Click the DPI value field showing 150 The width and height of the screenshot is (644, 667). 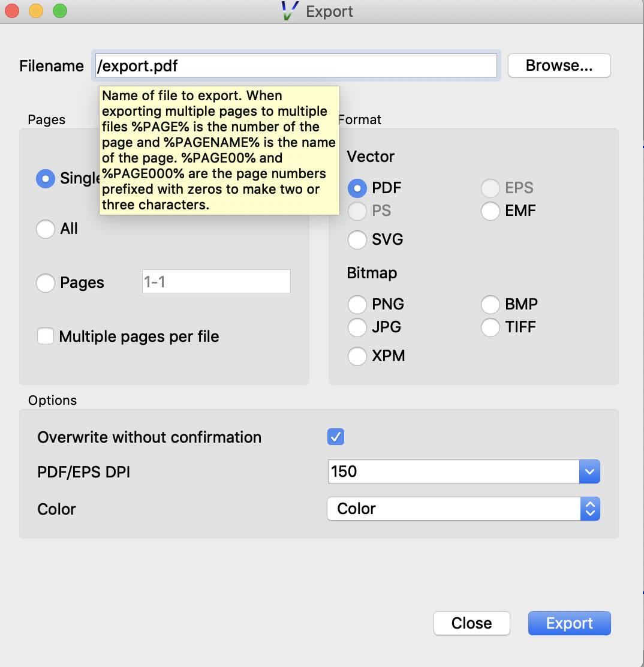click(453, 471)
